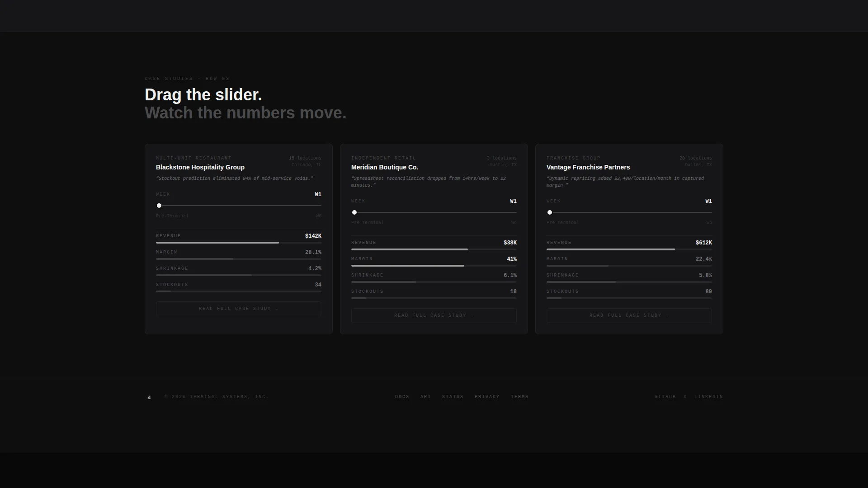Click Pre-Terminal label under Vantage slider
Viewport: 868px width, 488px height.
click(x=563, y=223)
